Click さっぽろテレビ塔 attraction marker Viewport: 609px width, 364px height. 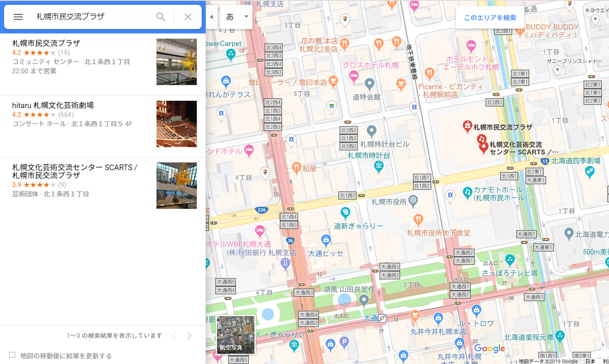pos(510,260)
